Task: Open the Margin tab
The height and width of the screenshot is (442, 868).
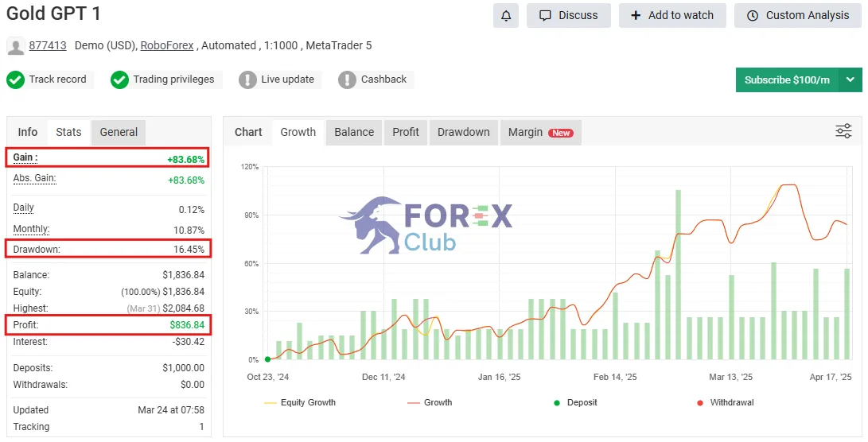Action: pyautogui.click(x=541, y=132)
